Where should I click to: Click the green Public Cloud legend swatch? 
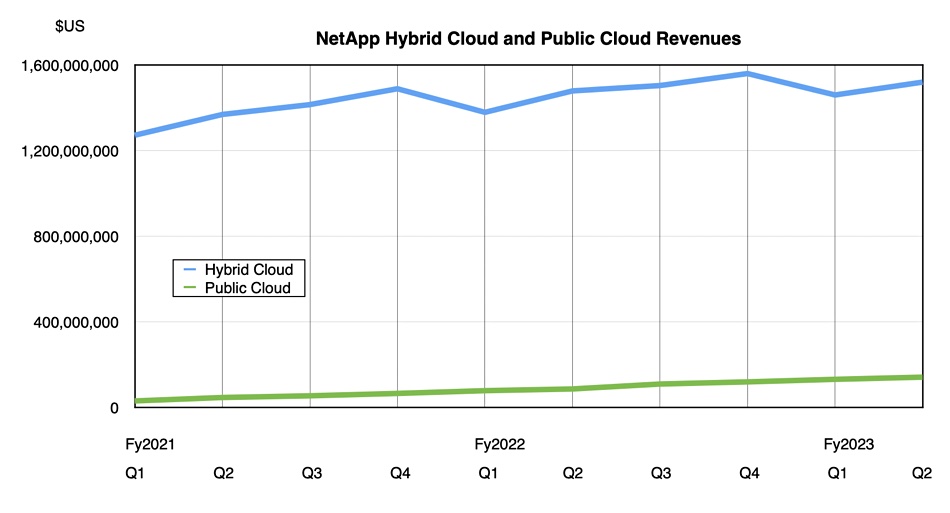click(190, 287)
